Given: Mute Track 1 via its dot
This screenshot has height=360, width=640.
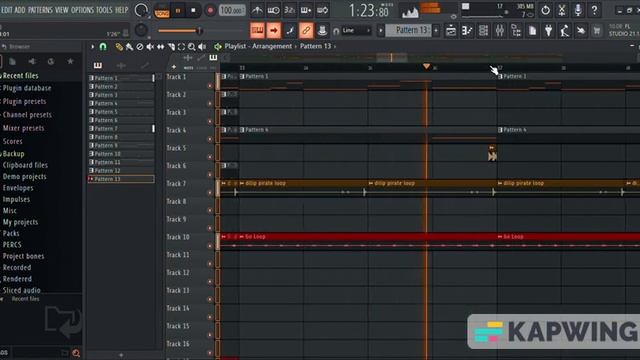Looking at the screenshot, I should [210, 86].
